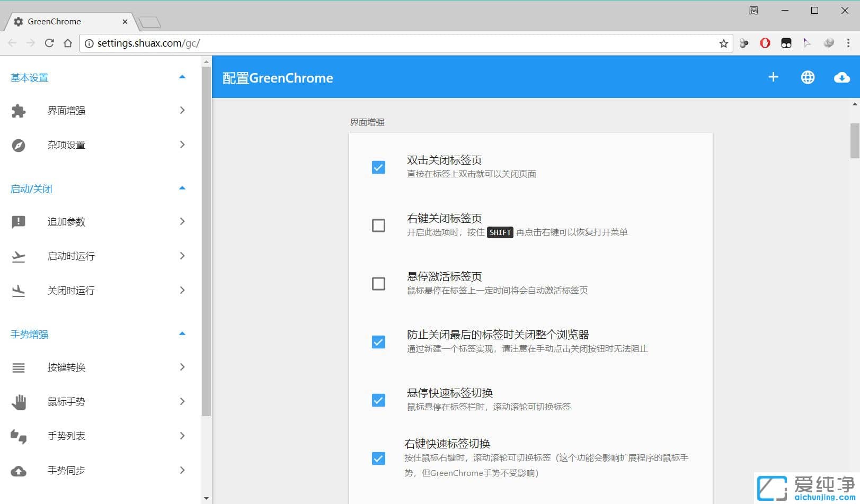The height and width of the screenshot is (504, 860).
Task: Click the grey sphere extension icon
Action: coord(829,43)
